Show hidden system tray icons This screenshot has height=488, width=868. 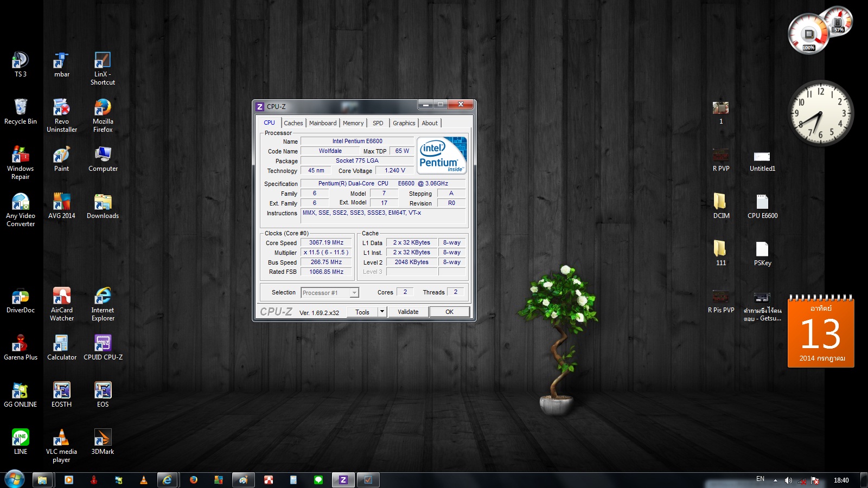click(x=775, y=480)
